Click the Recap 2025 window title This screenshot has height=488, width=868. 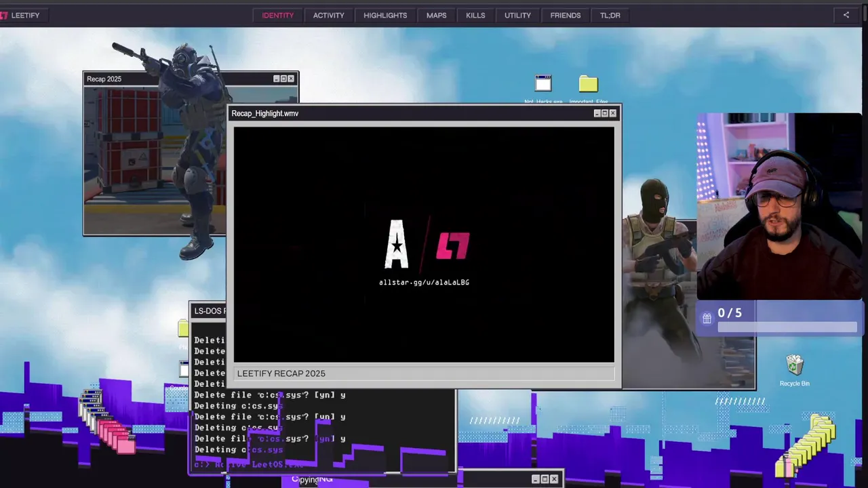104,79
